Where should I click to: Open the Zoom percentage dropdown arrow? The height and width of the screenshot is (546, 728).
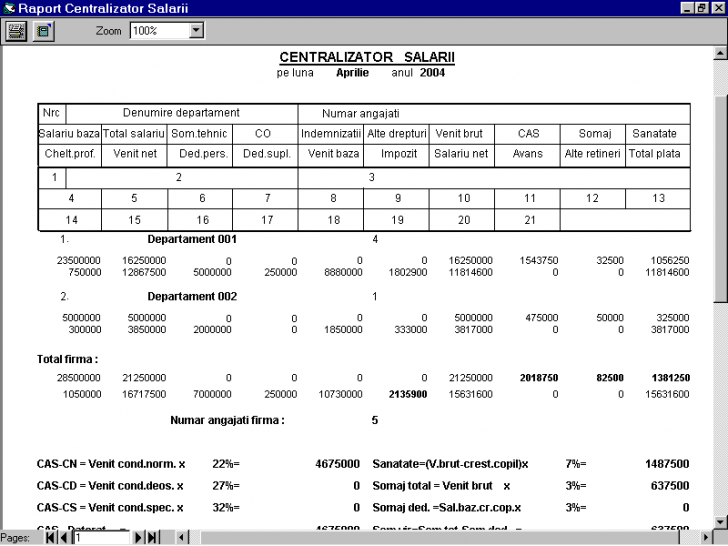pyautogui.click(x=196, y=31)
